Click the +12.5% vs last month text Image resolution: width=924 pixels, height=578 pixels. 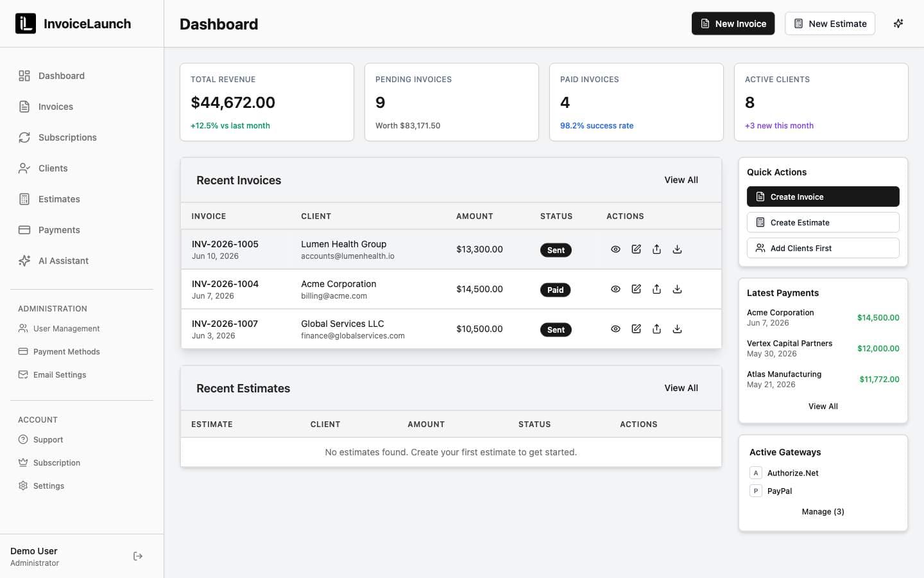[230, 125]
